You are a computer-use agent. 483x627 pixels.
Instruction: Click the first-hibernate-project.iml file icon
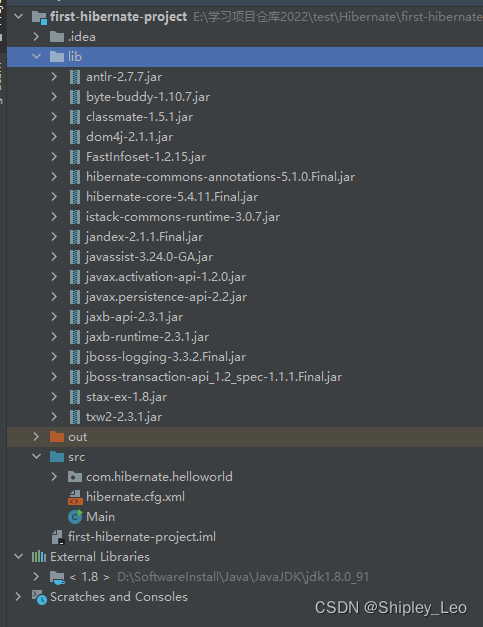tap(58, 537)
